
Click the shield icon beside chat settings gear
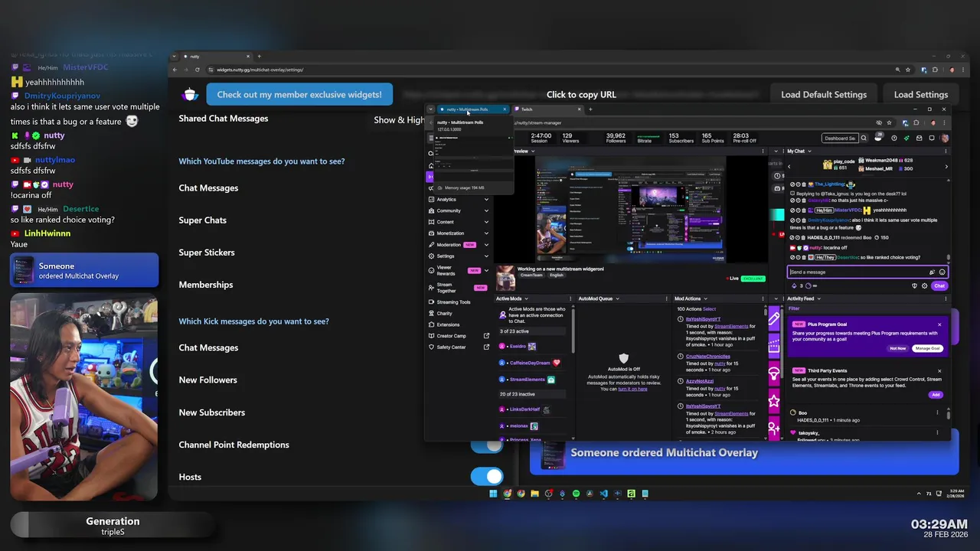click(x=914, y=285)
